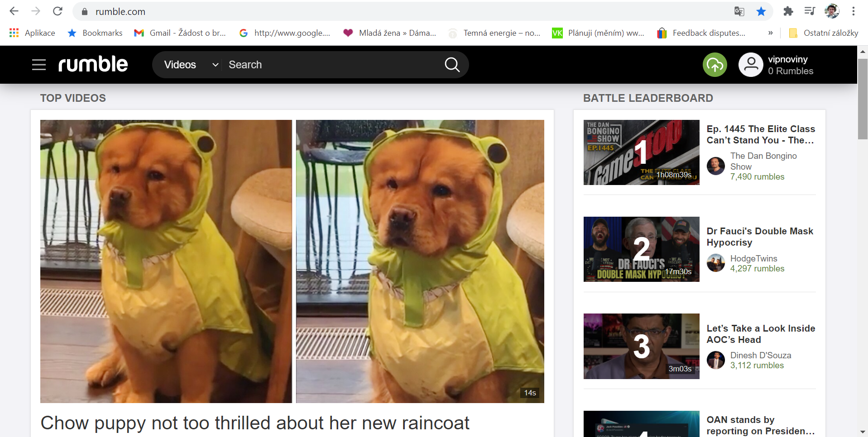Viewport: 868px width, 437px height.
Task: Open the Feedback disputes bookmark
Action: click(701, 33)
